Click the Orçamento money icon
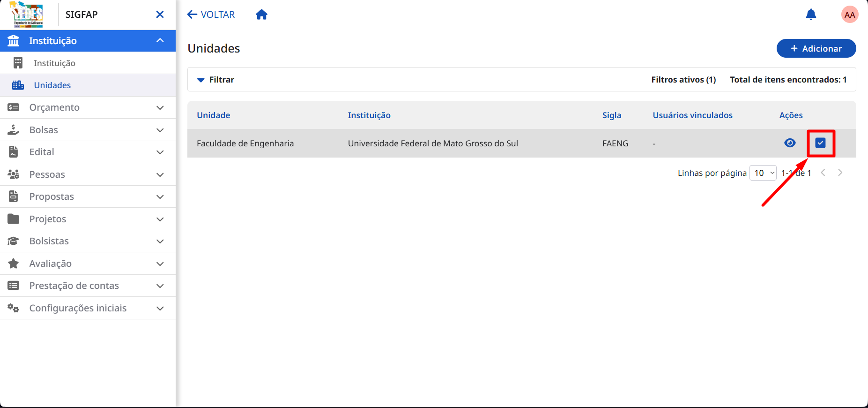Image resolution: width=868 pixels, height=408 pixels. tap(14, 107)
